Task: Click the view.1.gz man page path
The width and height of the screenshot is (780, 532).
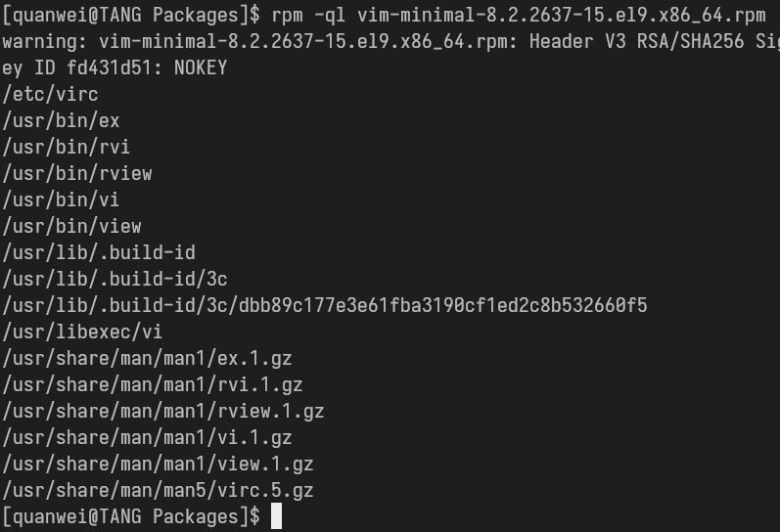Action: click(158, 464)
